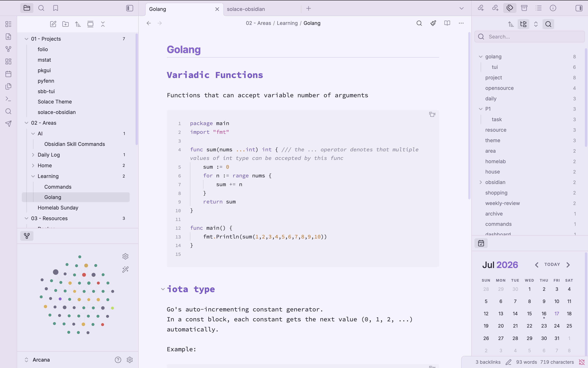Switch to the tags panel icon

(x=510, y=8)
